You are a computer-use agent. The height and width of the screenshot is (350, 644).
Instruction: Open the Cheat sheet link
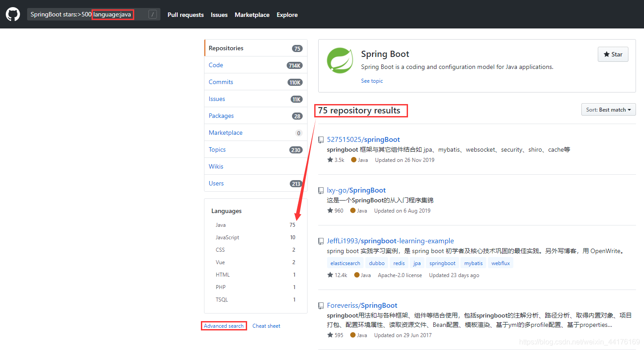pos(266,326)
